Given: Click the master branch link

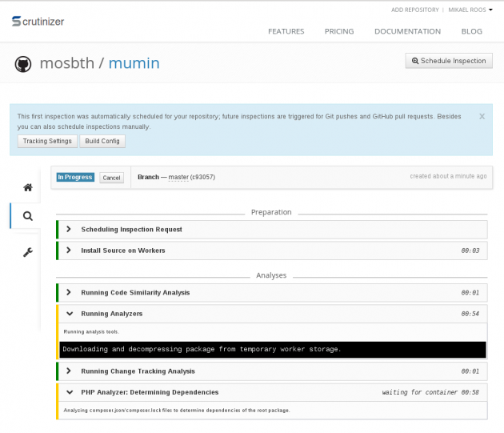Looking at the screenshot, I should tap(178, 177).
